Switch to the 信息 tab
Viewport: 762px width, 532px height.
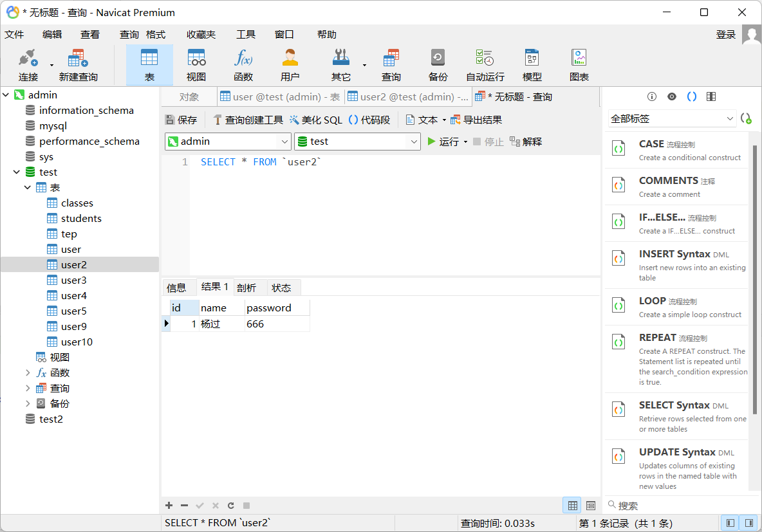click(178, 287)
